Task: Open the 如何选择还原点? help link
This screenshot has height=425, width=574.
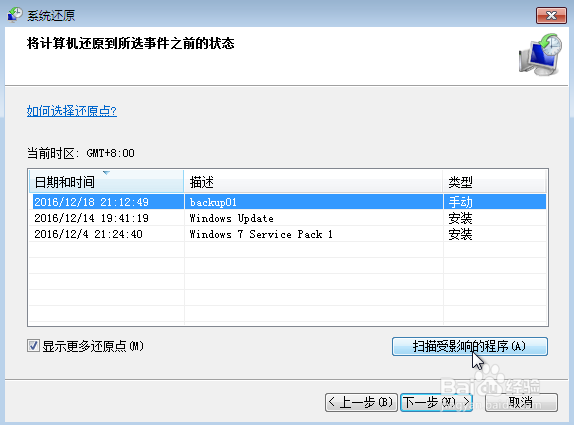Action: (72, 111)
